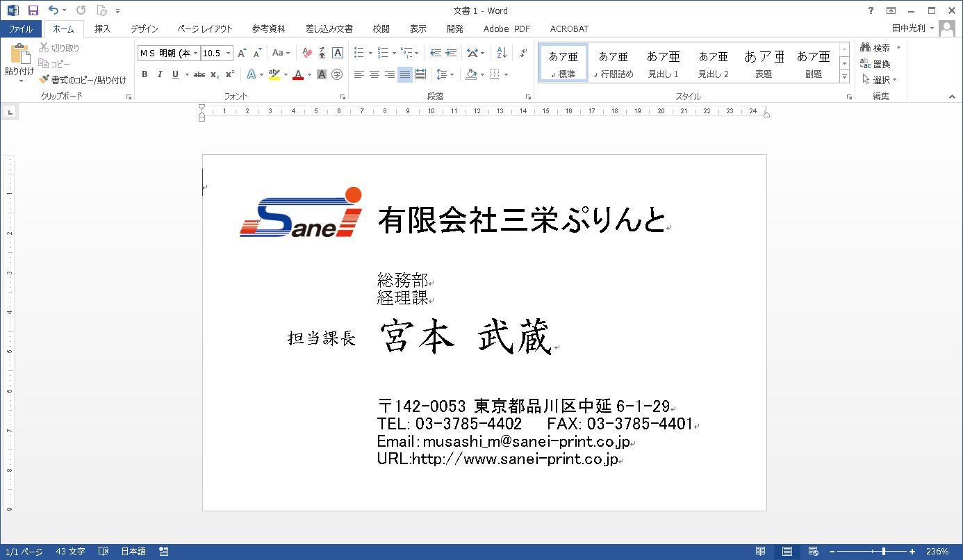
Task: Switch to Page Layout tab
Action: click(204, 28)
